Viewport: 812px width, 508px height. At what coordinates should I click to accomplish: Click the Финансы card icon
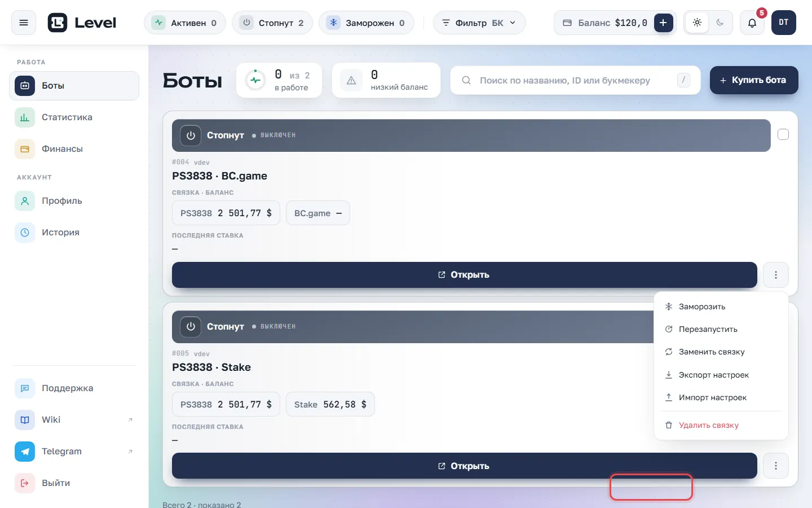point(25,149)
